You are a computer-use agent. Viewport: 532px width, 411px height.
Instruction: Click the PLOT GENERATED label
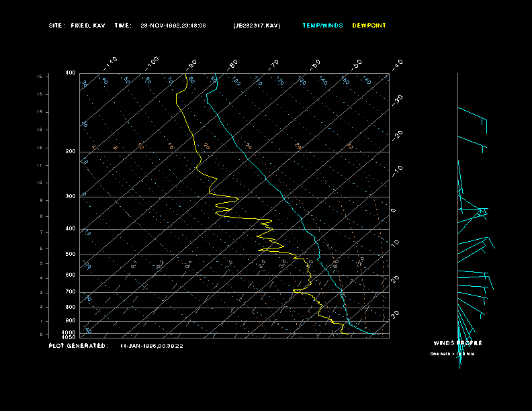pos(78,346)
